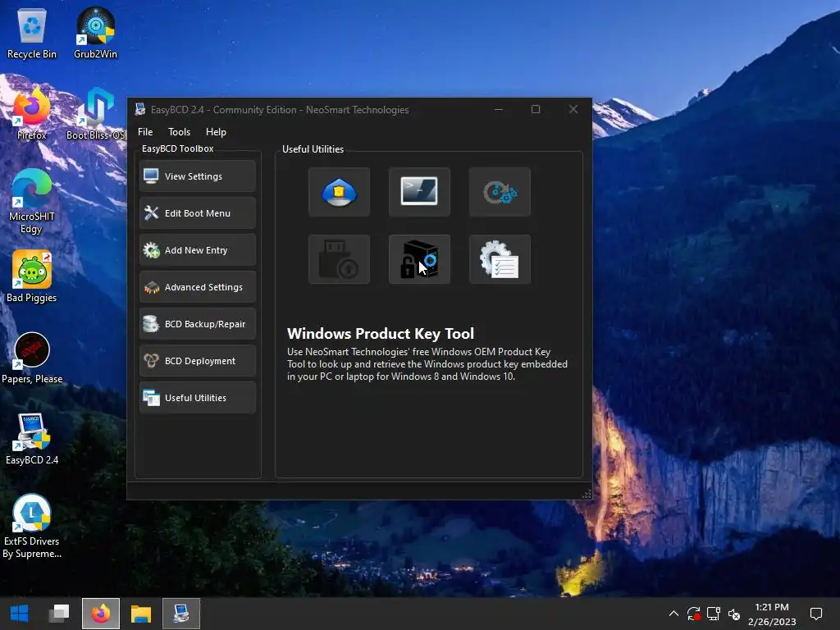Open Advanced Settings page
The width and height of the screenshot is (840, 630).
[198, 287]
